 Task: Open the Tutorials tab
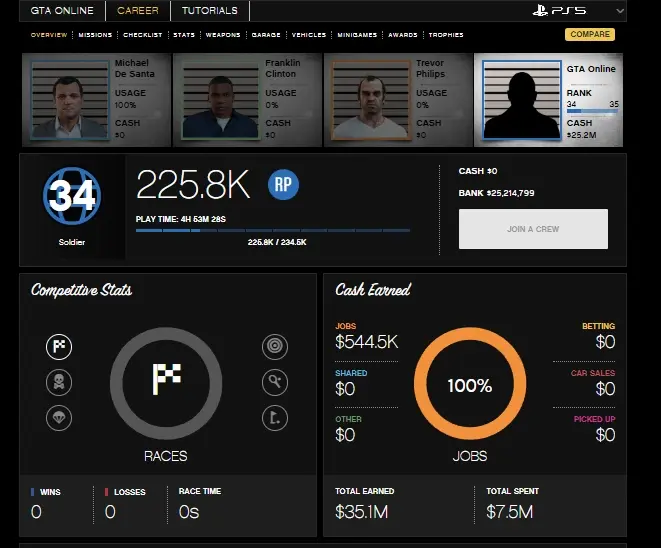click(210, 11)
